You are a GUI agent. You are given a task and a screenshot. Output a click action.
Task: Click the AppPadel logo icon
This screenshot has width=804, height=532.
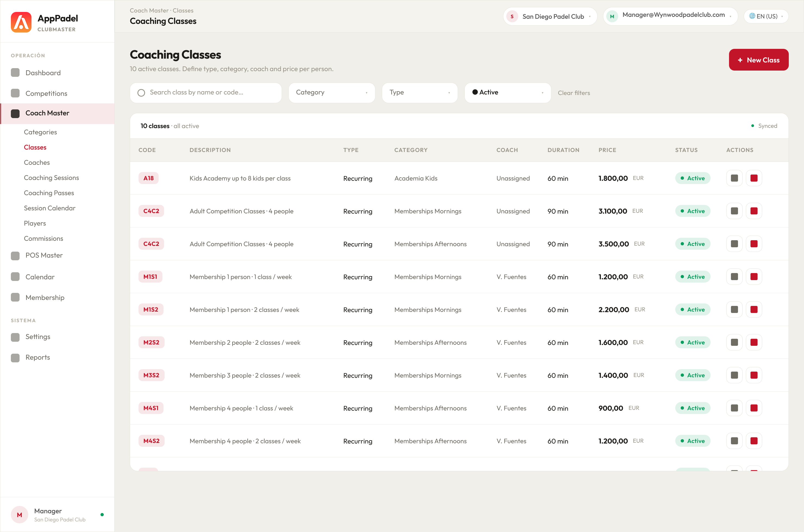(21, 22)
